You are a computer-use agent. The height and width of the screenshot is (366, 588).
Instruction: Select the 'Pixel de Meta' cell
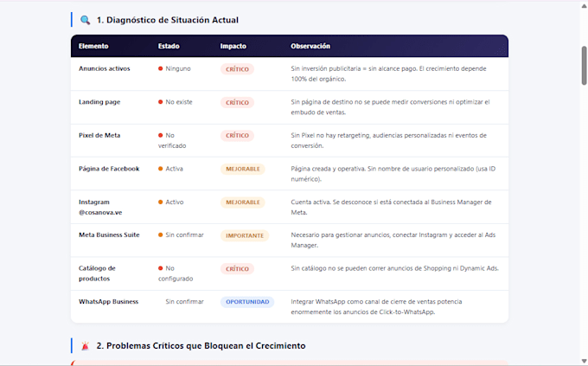coord(99,136)
